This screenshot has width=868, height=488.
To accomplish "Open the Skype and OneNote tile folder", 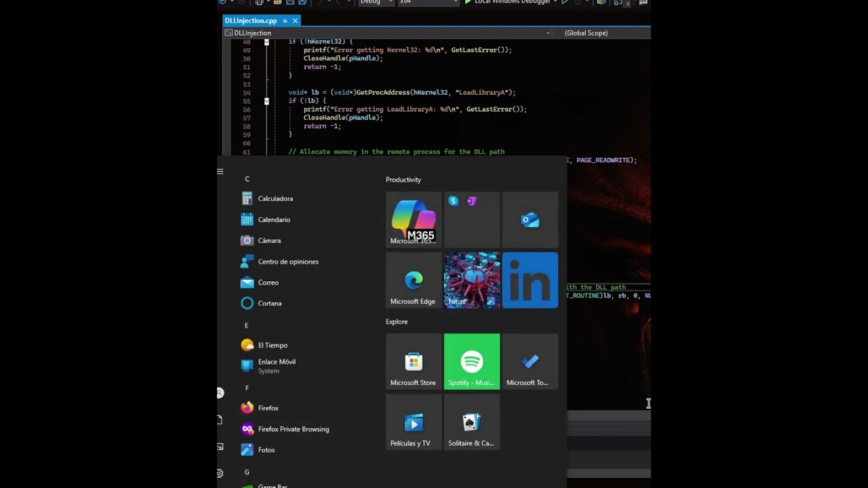I will pyautogui.click(x=472, y=220).
